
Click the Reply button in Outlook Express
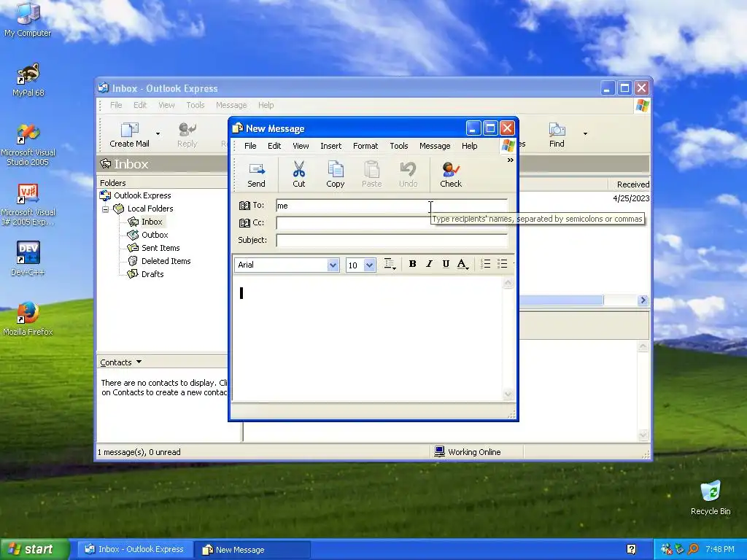click(187, 135)
